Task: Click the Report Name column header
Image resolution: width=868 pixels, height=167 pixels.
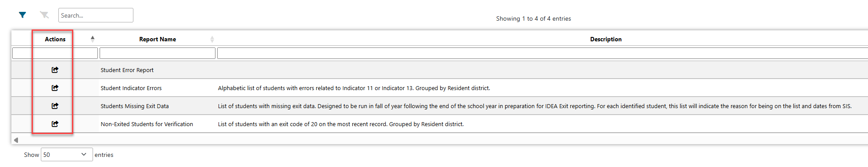Action: pos(158,39)
